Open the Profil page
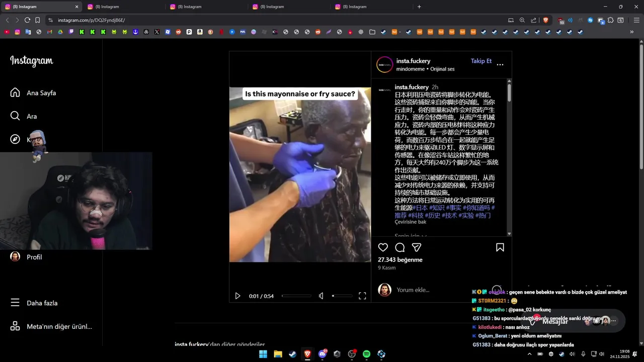The height and width of the screenshot is (362, 644). point(26,257)
